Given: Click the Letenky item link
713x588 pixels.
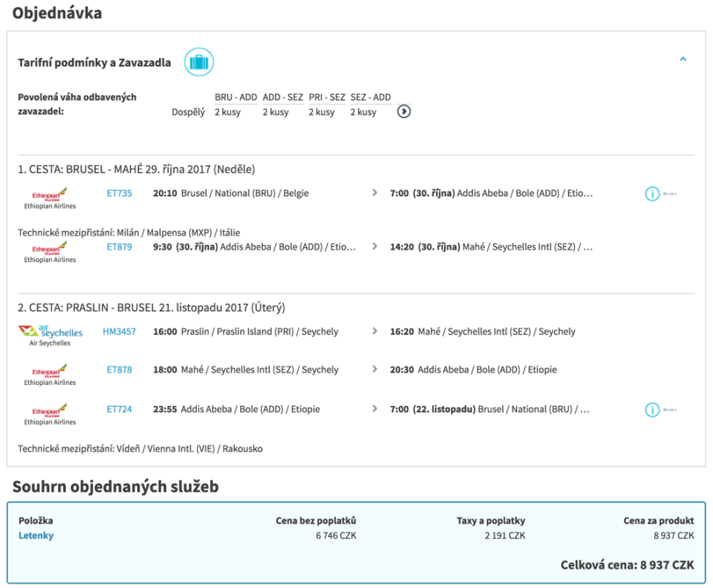Looking at the screenshot, I should (36, 535).
